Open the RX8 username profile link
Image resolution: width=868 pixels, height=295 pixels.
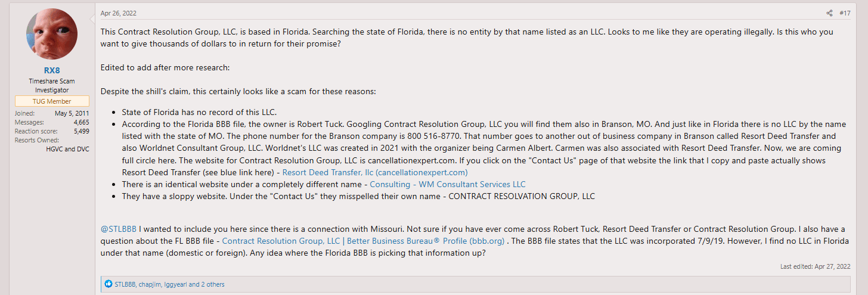pyautogui.click(x=52, y=70)
